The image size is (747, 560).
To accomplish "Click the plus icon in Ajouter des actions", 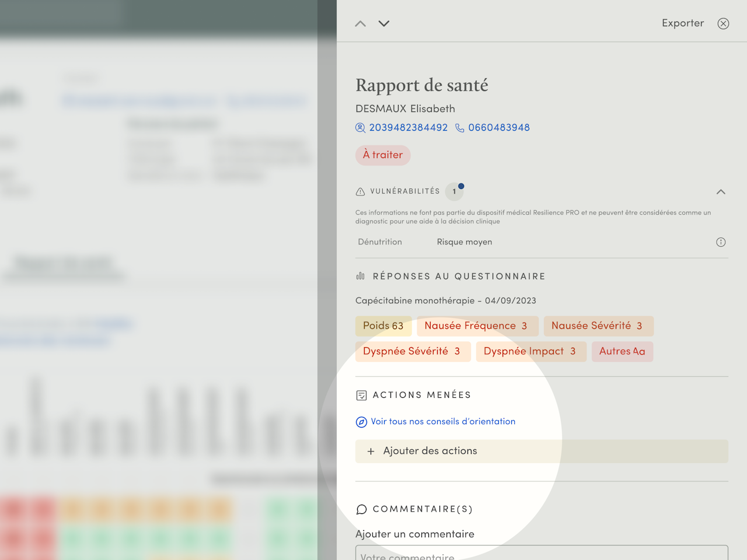I will [371, 452].
